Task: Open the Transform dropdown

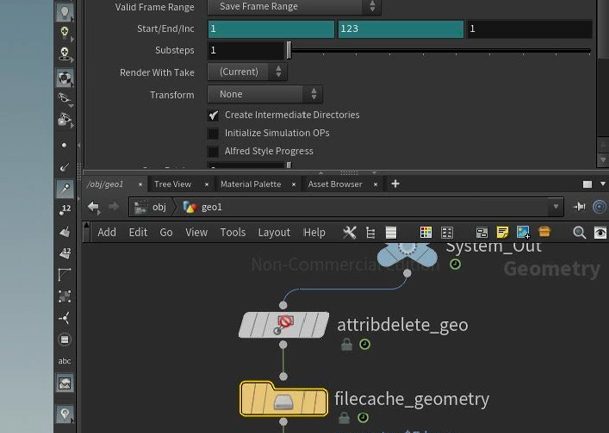Action: (264, 94)
